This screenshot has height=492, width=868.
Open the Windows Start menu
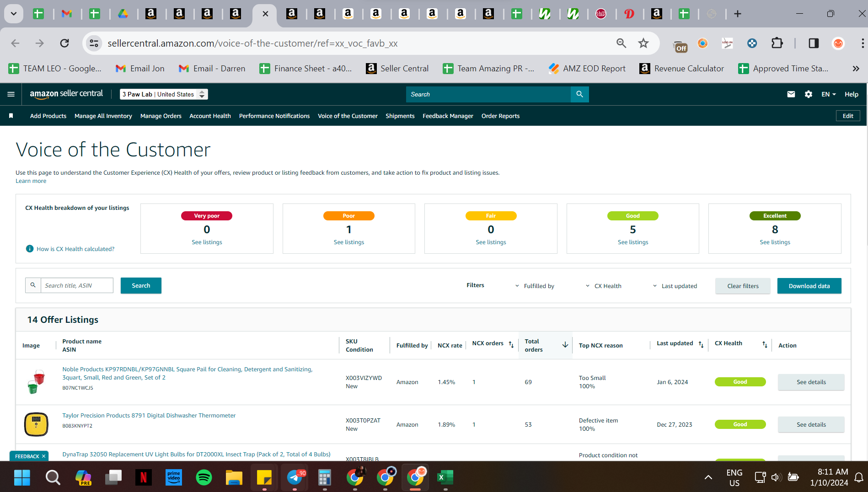pos(22,477)
